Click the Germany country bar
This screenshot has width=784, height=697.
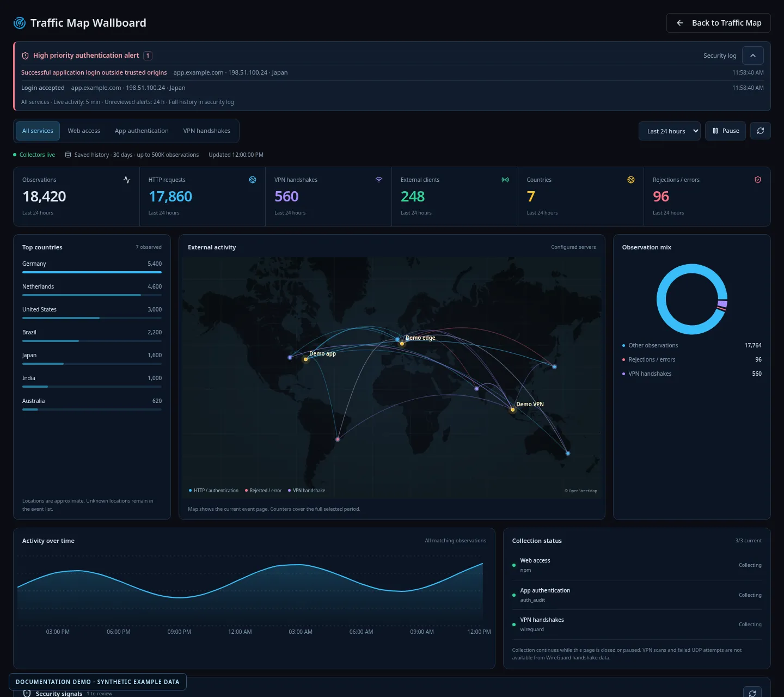(x=92, y=272)
